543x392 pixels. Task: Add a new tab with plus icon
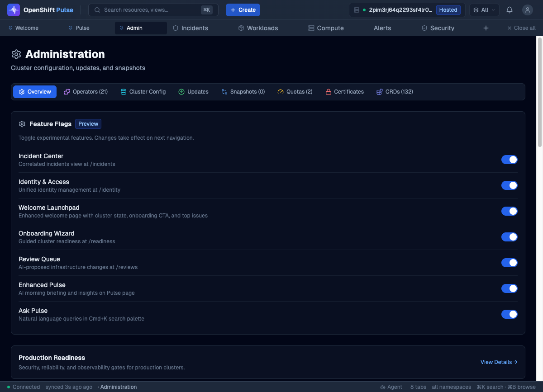point(486,28)
